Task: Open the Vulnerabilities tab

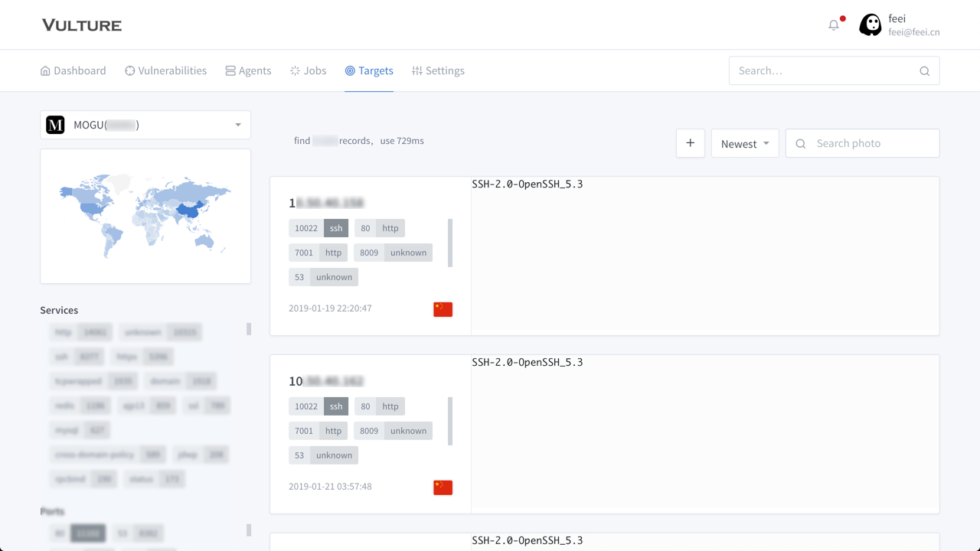Action: [x=166, y=70]
